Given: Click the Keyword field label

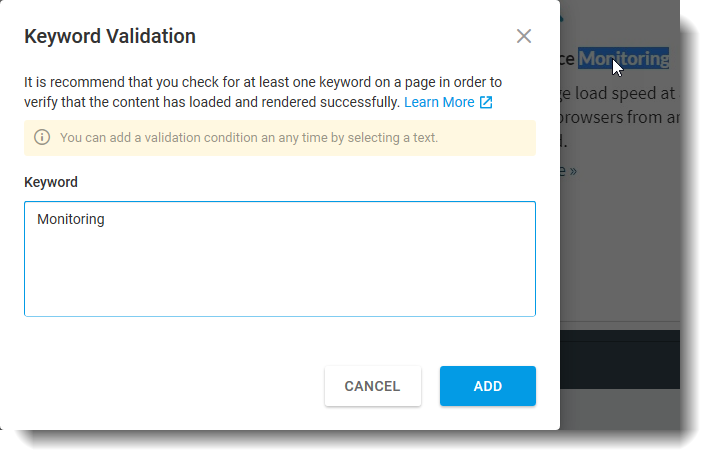Looking at the screenshot, I should click(51, 182).
